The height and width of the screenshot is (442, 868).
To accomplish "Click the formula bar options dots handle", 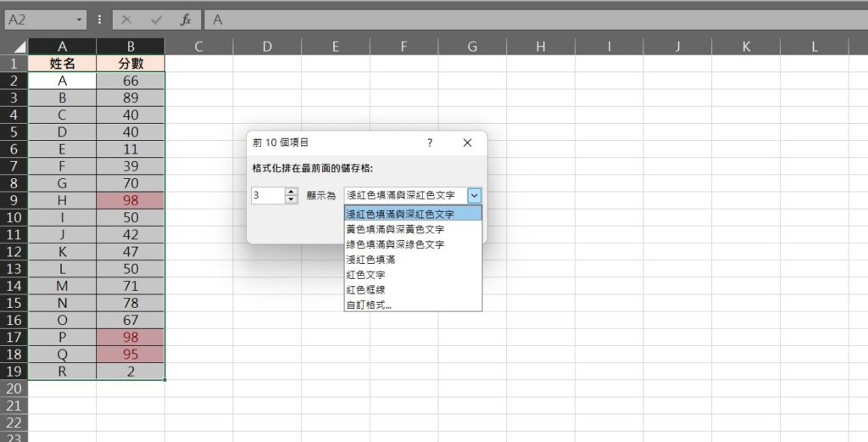I will [100, 19].
